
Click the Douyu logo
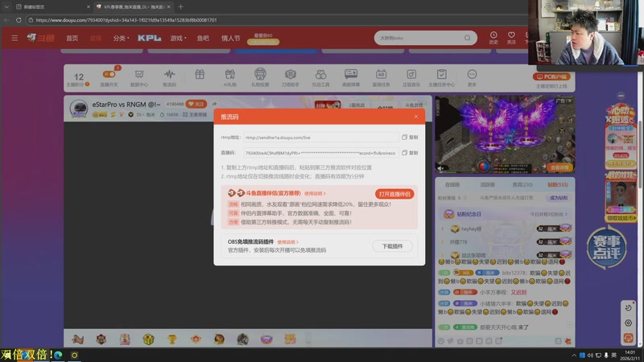tap(41, 38)
